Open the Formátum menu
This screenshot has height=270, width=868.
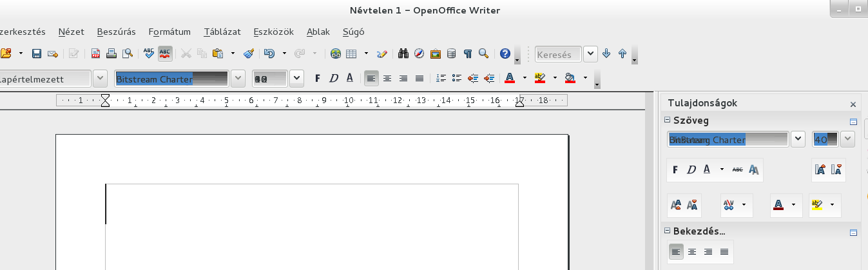click(169, 32)
